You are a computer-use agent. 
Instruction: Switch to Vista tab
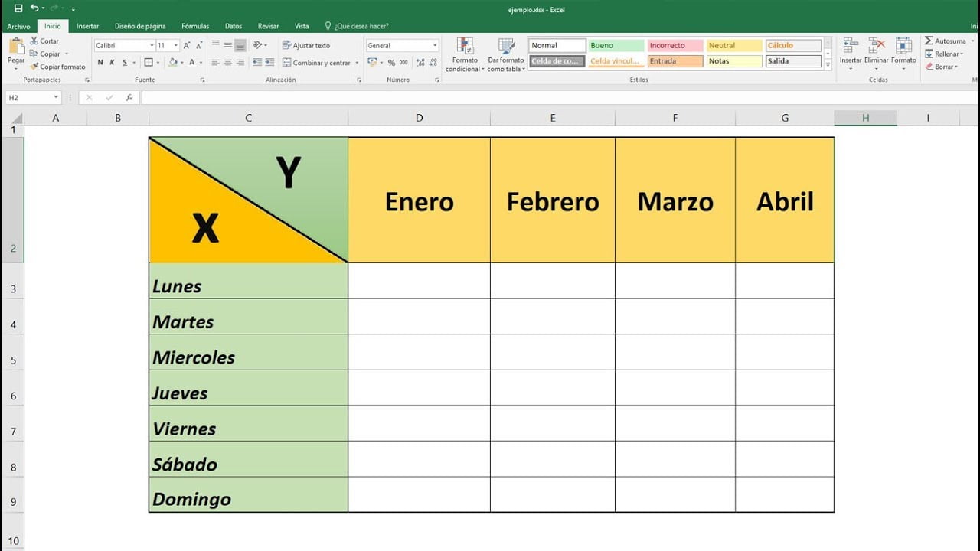point(302,26)
